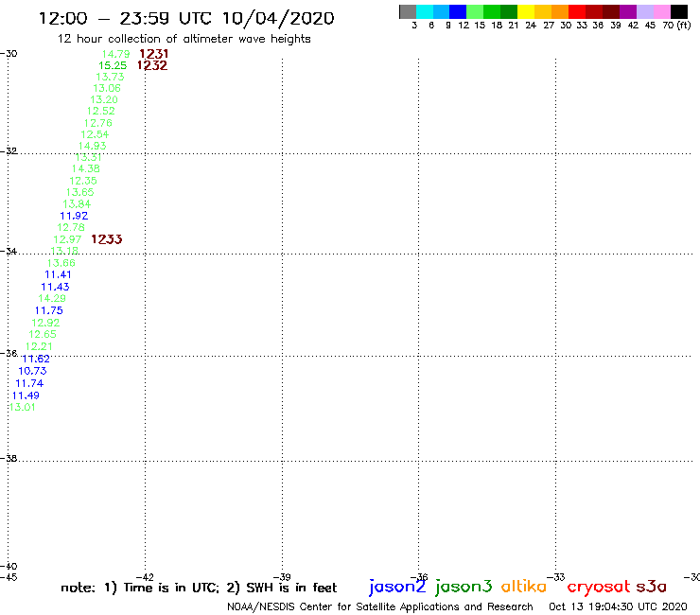Click the green value '13.01'
The width and height of the screenshot is (700, 615).
point(22,407)
